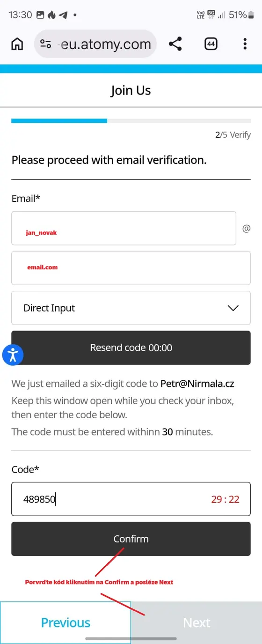The height and width of the screenshot is (644, 262).
Task: Tap the Join Us page header
Action: [131, 90]
